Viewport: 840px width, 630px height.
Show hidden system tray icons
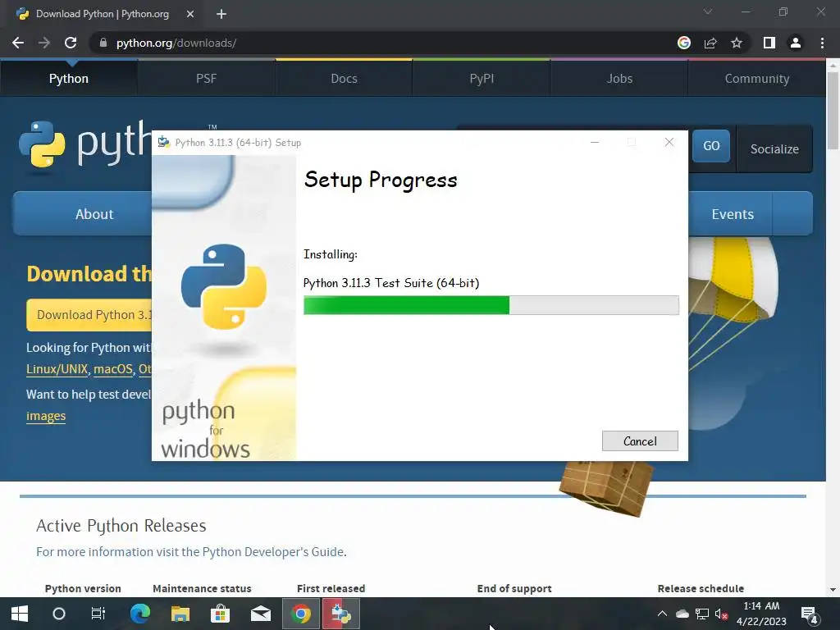coord(662,614)
